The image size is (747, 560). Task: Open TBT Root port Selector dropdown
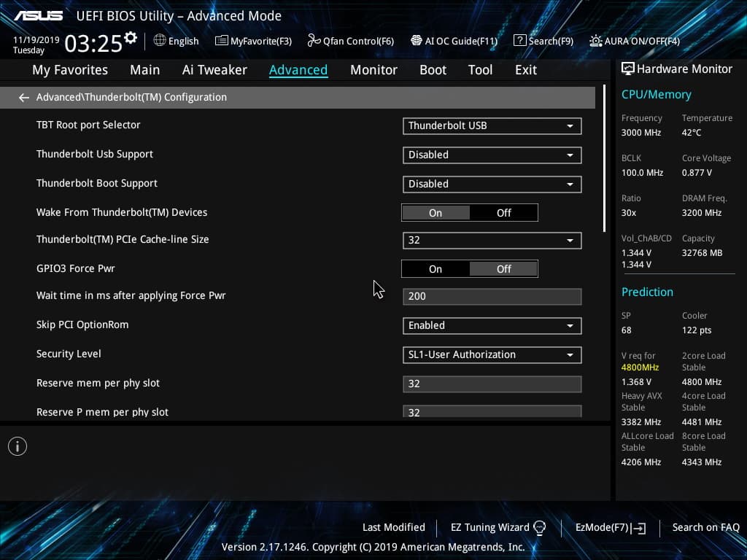tap(492, 126)
